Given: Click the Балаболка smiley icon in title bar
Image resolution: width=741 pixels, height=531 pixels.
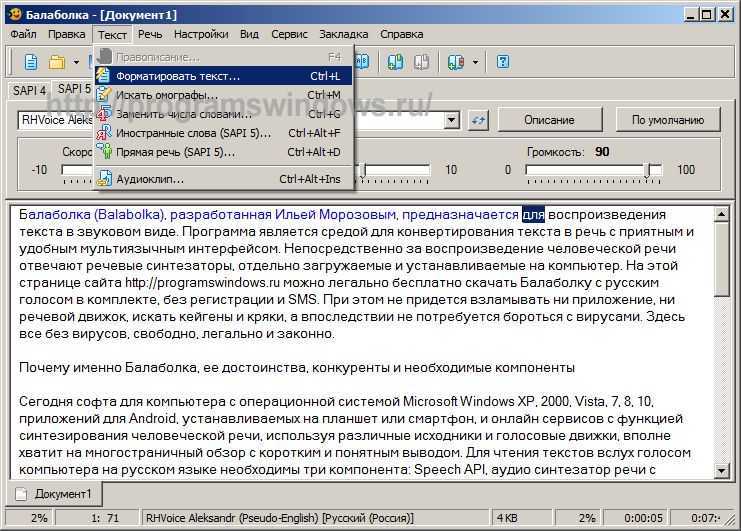Looking at the screenshot, I should click(x=15, y=14).
